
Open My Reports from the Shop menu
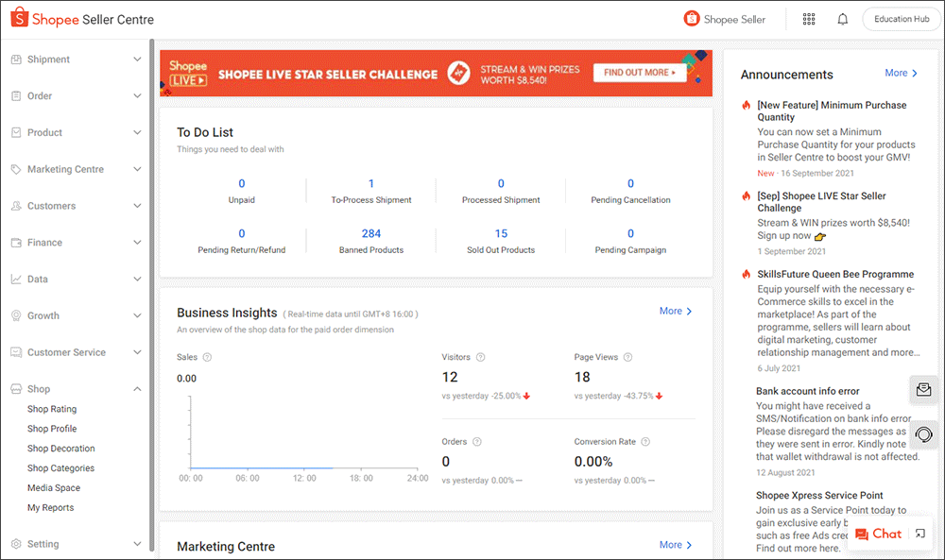49,507
